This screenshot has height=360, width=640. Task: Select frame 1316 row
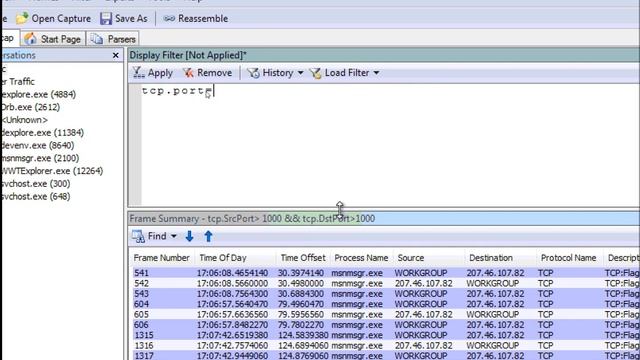pyautogui.click(x=386, y=346)
